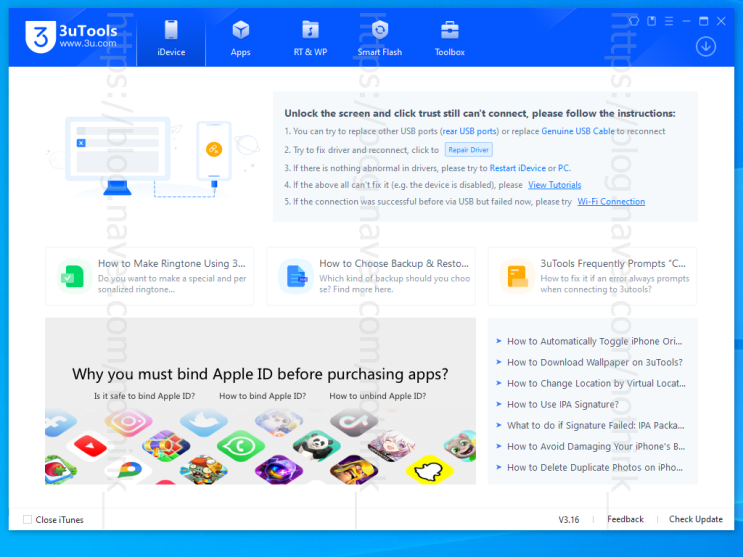Select the iDevice tab
Viewport: 743px width, 557px height.
coord(171,39)
